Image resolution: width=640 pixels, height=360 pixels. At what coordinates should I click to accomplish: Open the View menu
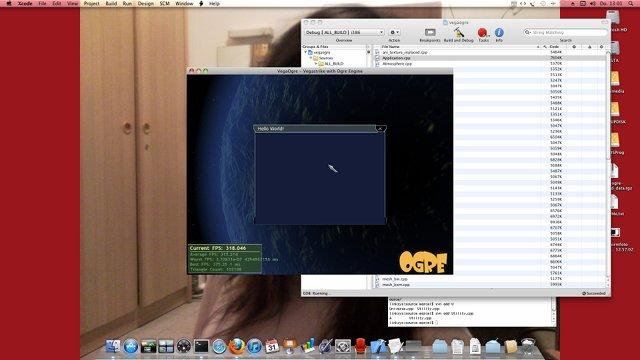coord(72,3)
